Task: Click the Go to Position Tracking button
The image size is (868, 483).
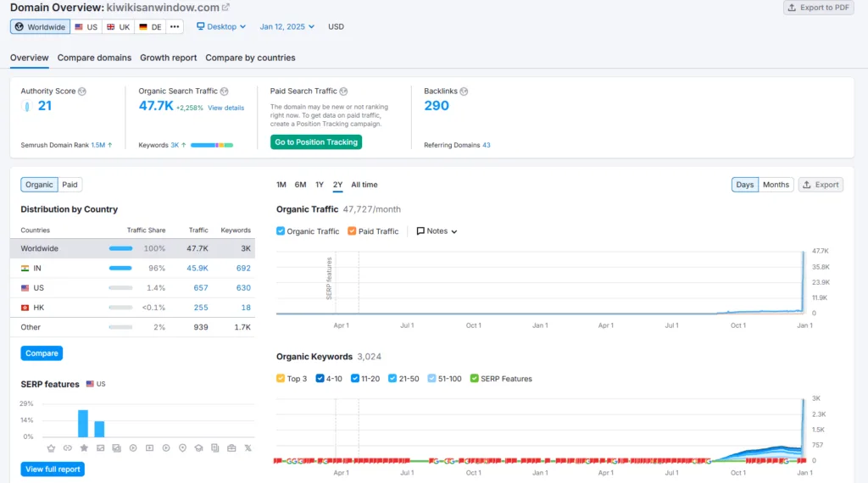Action: tap(316, 142)
